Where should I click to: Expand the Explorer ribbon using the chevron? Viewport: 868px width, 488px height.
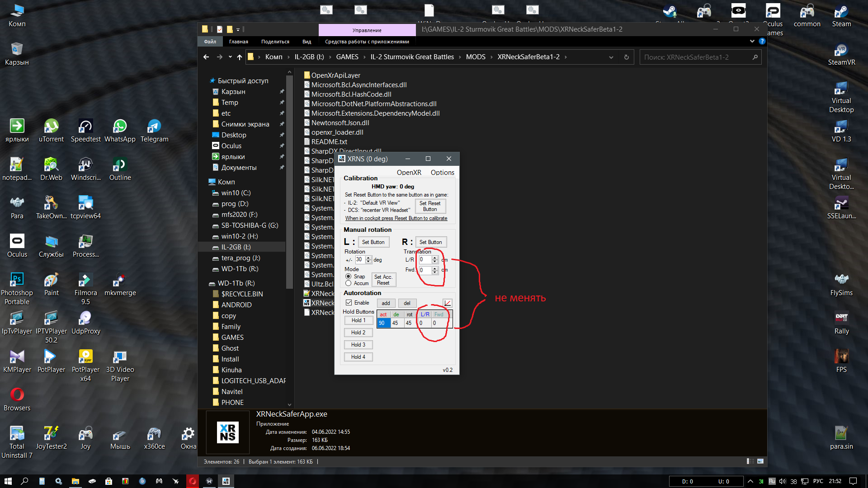pos(752,41)
